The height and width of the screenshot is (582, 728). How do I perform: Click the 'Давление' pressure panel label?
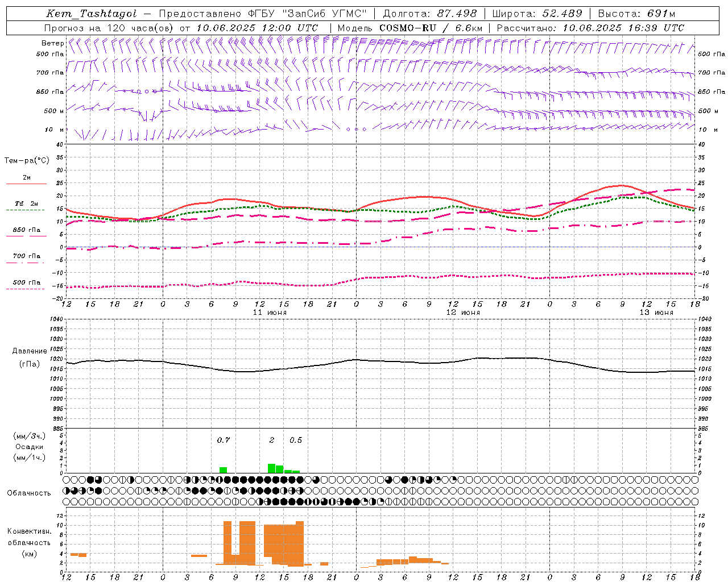30,351
